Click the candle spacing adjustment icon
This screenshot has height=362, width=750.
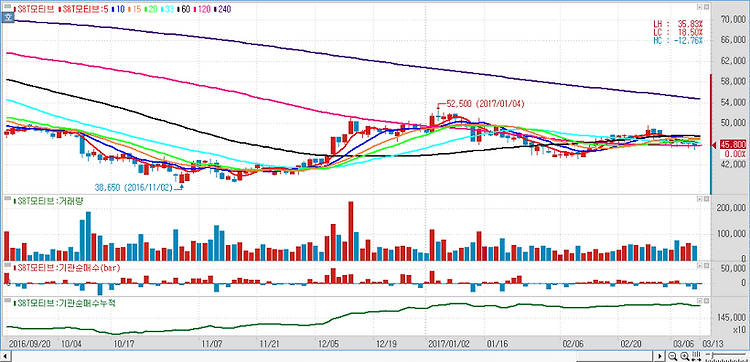[696, 356]
